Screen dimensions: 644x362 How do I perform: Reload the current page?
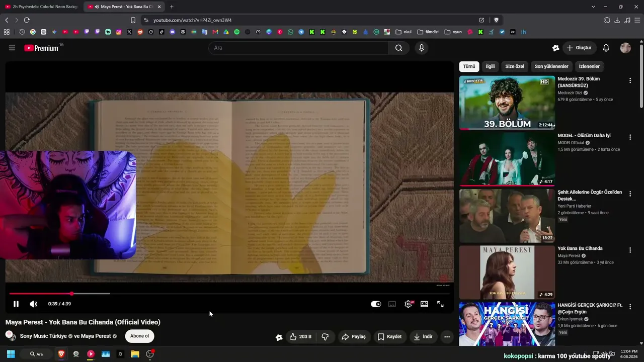tap(27, 20)
